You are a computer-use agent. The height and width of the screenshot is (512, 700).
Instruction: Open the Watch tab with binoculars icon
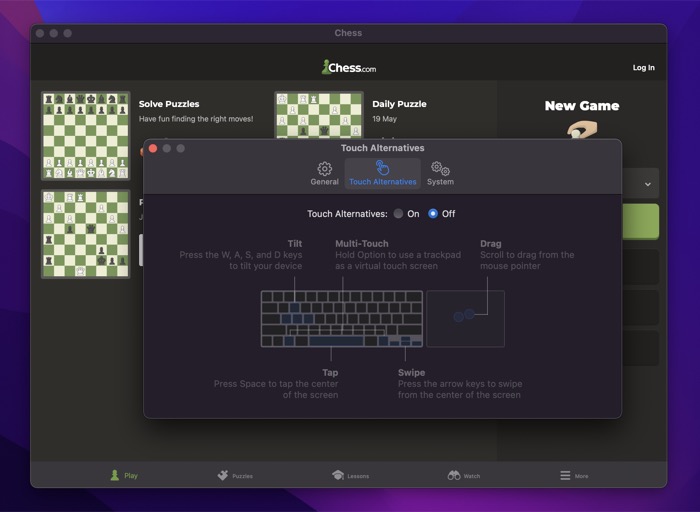tap(464, 476)
